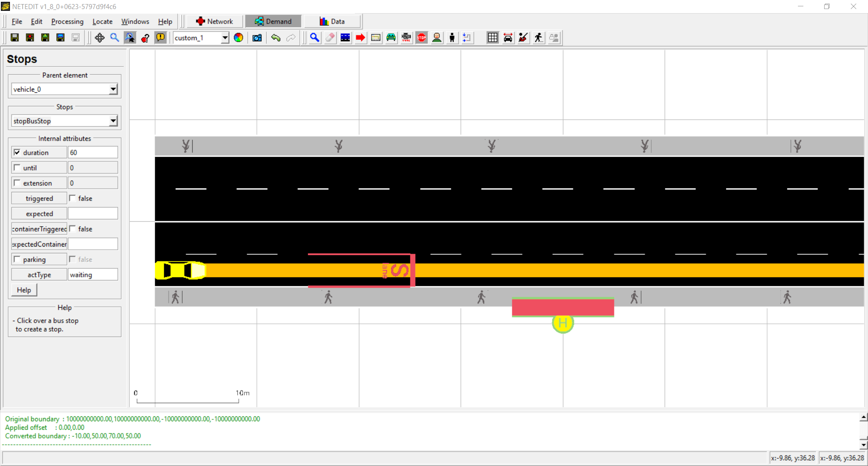Uncheck the duration checkbox
Viewport: 868px width, 466px height.
[x=17, y=152]
